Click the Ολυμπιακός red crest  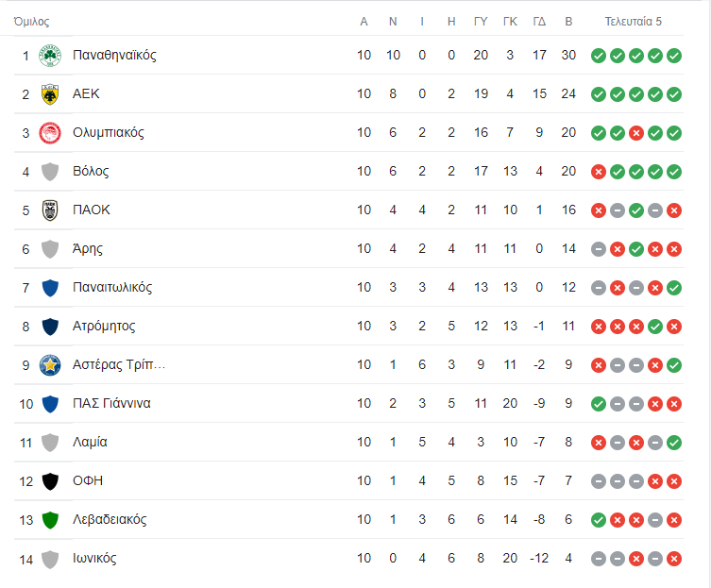50,133
